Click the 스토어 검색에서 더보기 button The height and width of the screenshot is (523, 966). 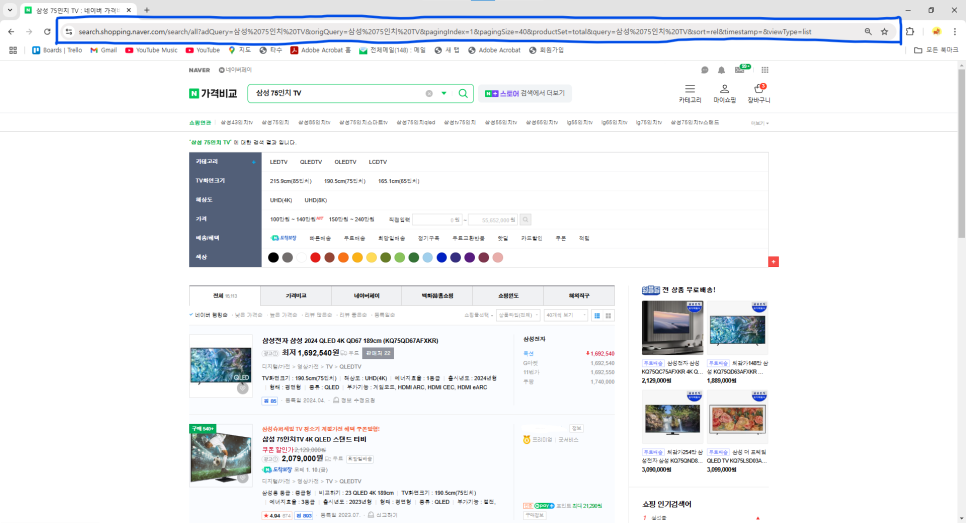tap(525, 94)
